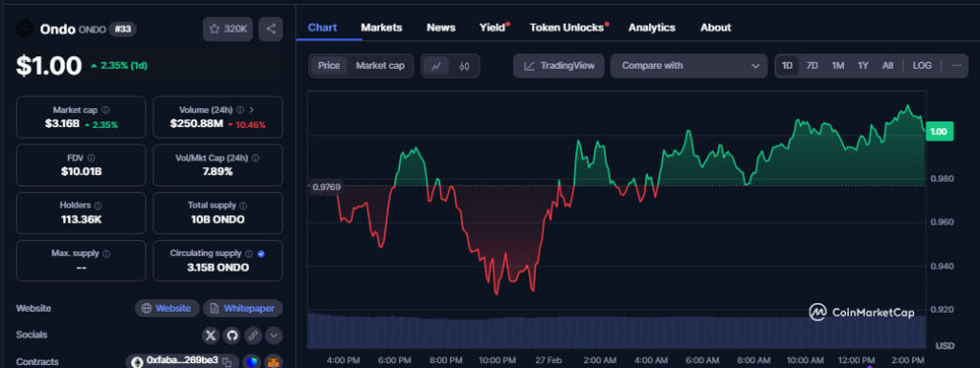Copy the contract address icon
980x368 pixels.
[x=227, y=361]
